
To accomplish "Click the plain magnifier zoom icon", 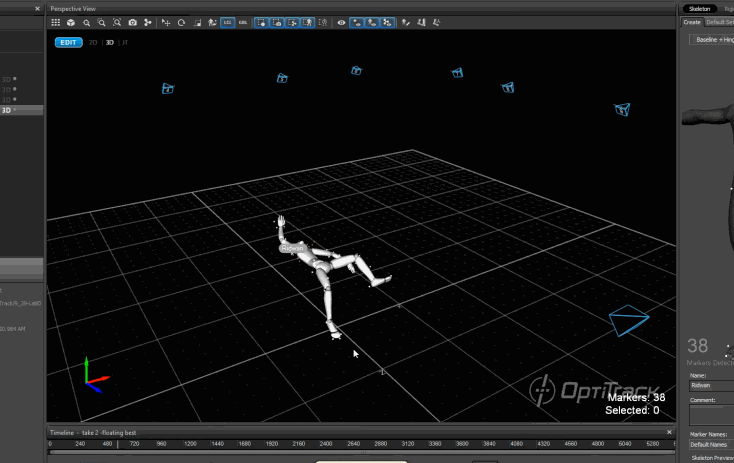I will [87, 22].
